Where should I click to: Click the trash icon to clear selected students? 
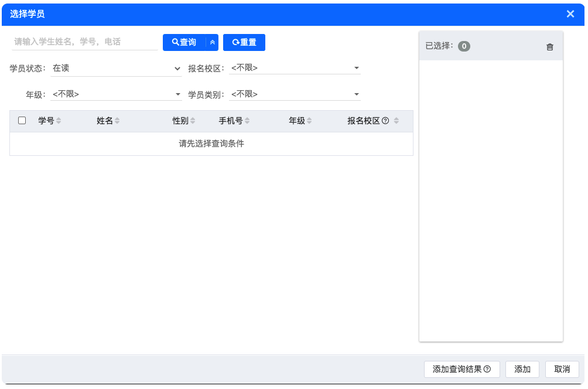pos(549,46)
